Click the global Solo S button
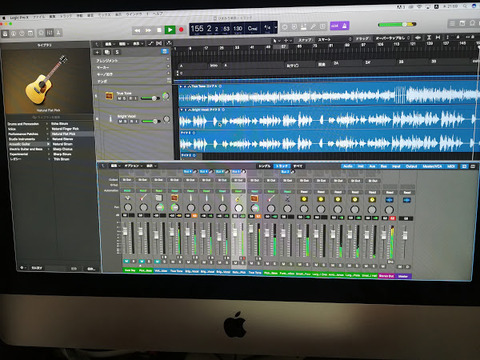The width and height of the screenshot is (480, 360). (x=117, y=52)
